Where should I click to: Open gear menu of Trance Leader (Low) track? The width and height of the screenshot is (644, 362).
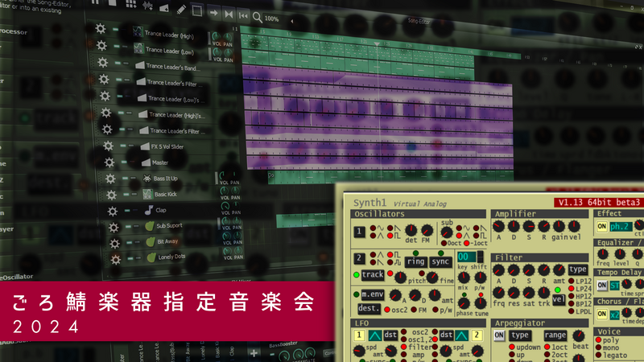coord(101,45)
